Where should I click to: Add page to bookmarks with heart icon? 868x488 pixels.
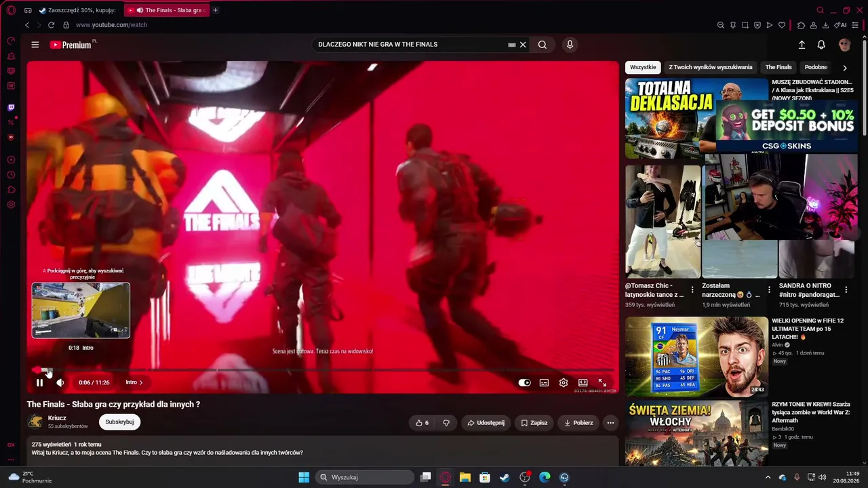coord(782,25)
